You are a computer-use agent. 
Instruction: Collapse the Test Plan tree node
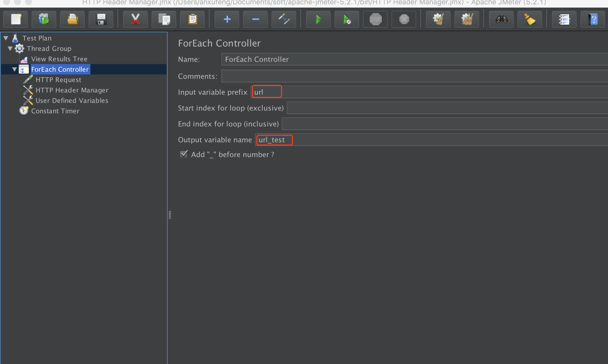[6, 38]
